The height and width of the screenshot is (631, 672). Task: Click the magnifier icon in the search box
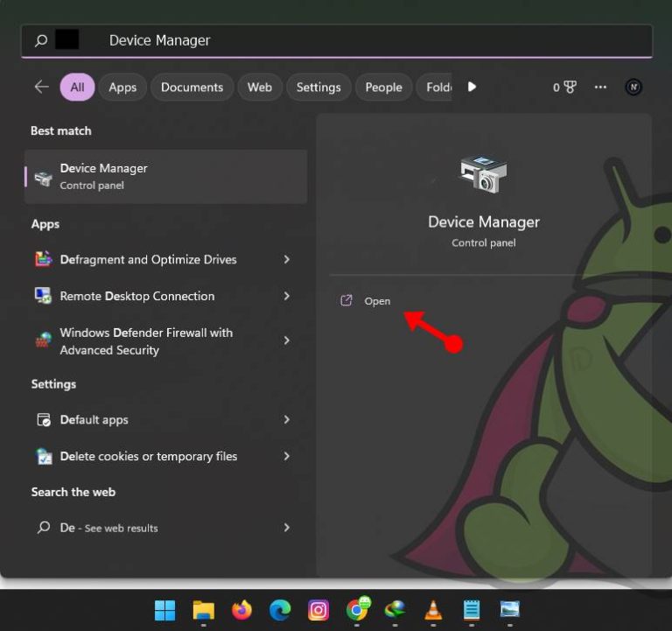(42, 41)
